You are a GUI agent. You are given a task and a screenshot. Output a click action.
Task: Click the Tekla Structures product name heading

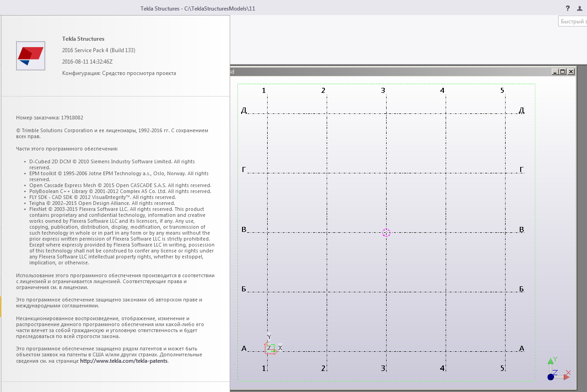(83, 39)
